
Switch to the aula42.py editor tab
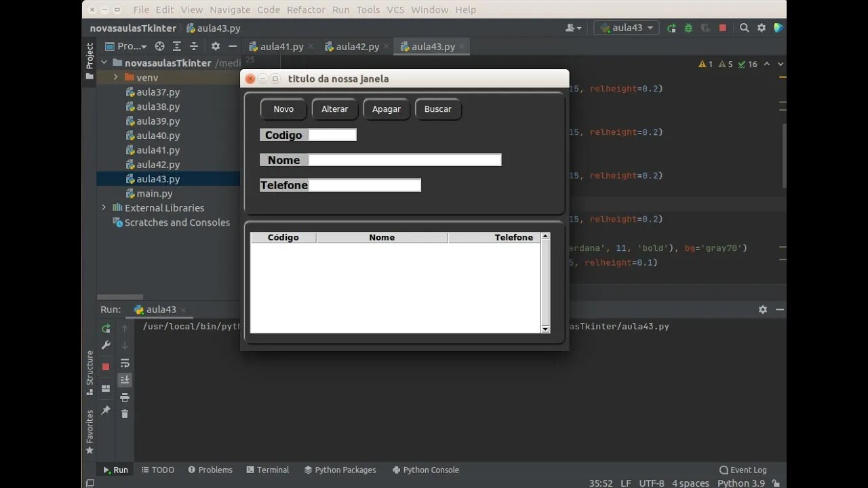coord(357,46)
